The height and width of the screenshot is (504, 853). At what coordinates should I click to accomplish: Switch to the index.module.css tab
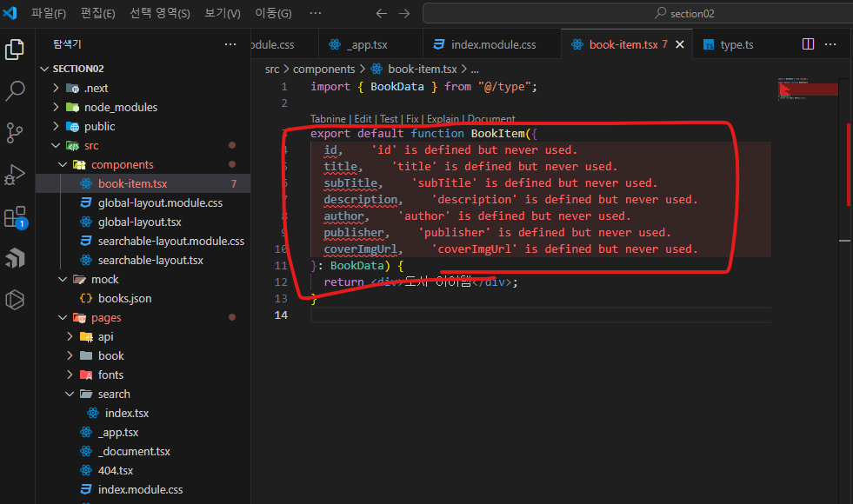point(492,44)
